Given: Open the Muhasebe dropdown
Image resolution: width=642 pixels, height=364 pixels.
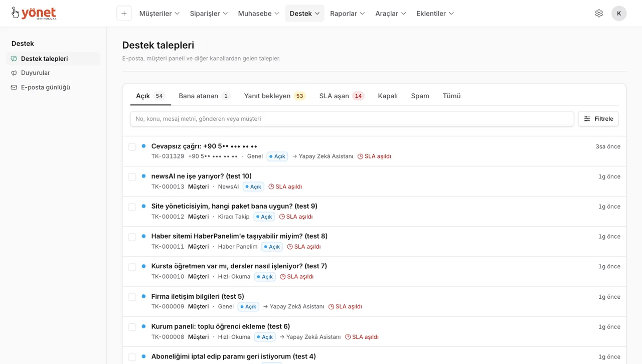Looking at the screenshot, I should (259, 14).
